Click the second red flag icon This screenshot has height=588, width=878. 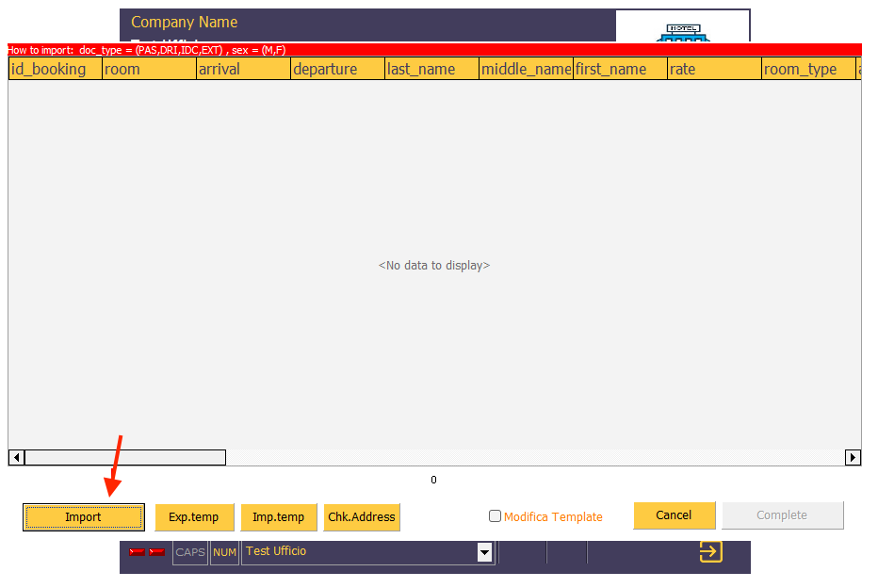coord(156,552)
